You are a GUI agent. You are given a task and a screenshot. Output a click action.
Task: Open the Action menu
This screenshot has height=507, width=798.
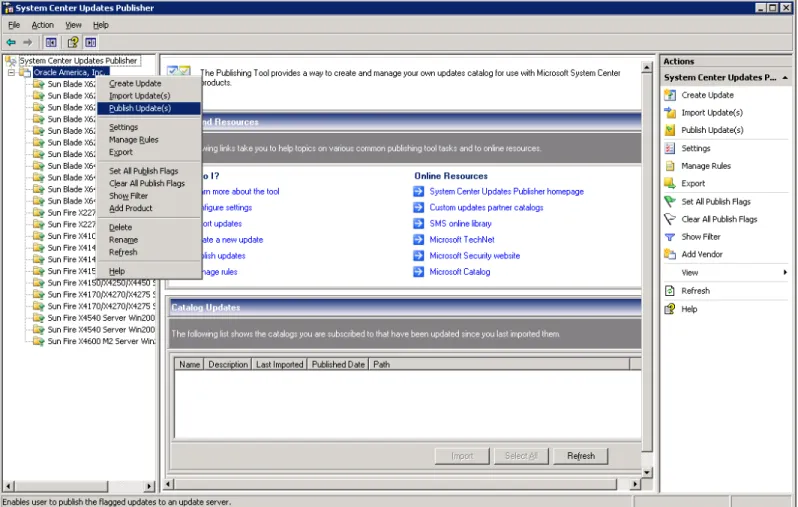tap(42, 25)
